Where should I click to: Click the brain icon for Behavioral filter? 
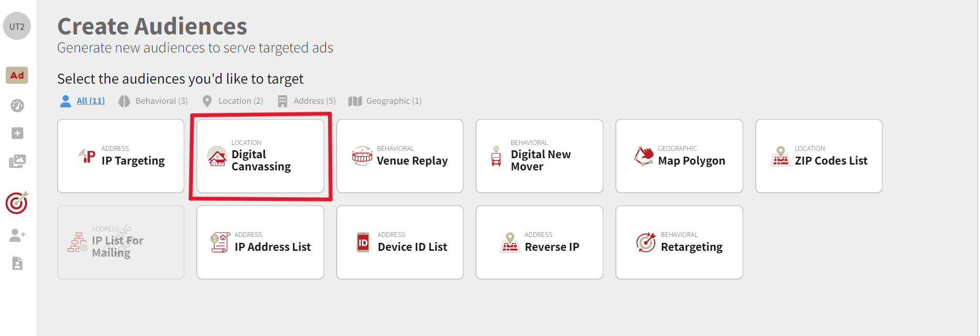[x=124, y=101]
